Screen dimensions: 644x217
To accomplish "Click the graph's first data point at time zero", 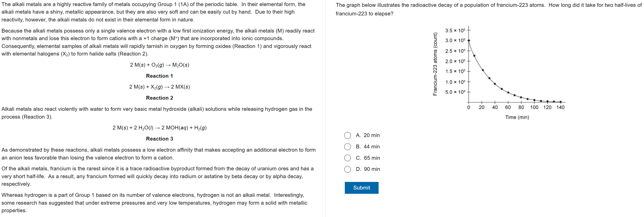I will pos(469,40).
